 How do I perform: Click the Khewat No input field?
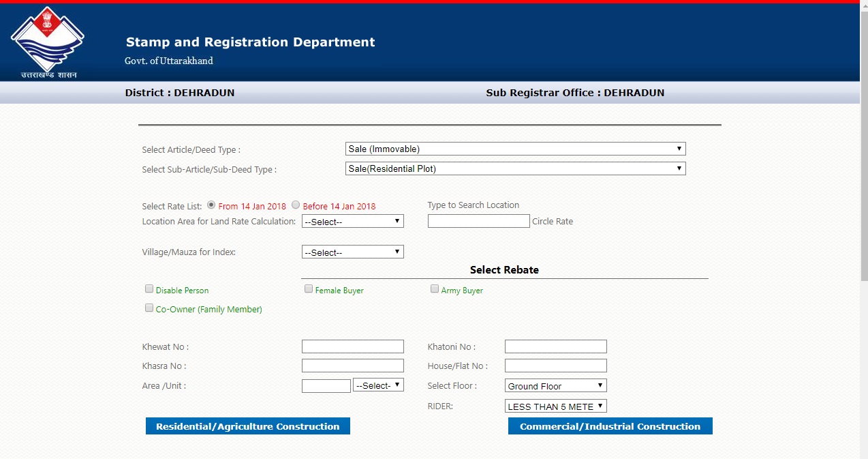(x=352, y=346)
